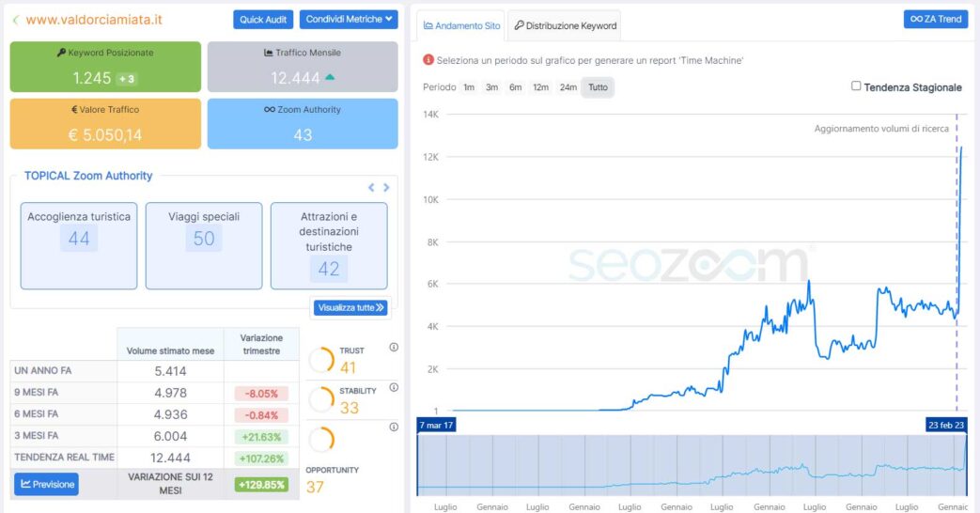Screen dimensions: 980x513
Task: Open the Andamento Sito tab
Action: coord(462,25)
